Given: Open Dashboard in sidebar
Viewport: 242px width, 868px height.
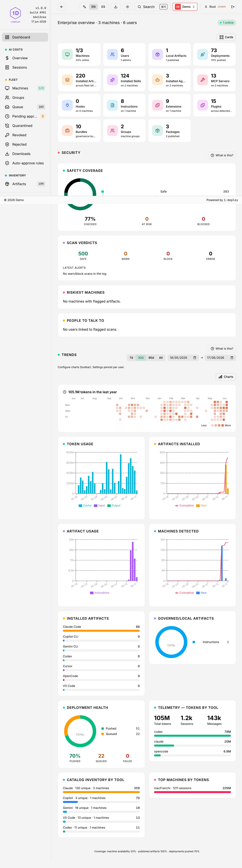Looking at the screenshot, I should pos(25,37).
